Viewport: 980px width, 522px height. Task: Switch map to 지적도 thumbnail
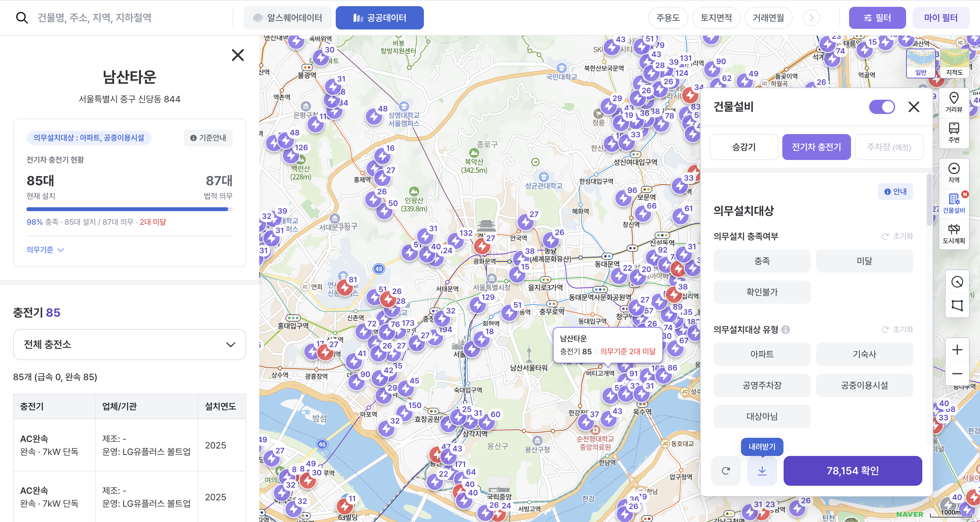(954, 63)
